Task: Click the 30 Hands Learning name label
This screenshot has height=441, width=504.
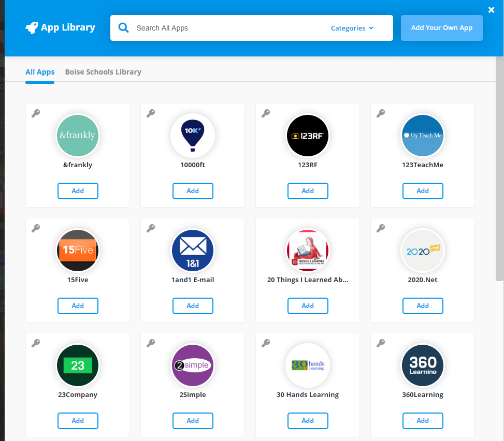Action: click(308, 395)
